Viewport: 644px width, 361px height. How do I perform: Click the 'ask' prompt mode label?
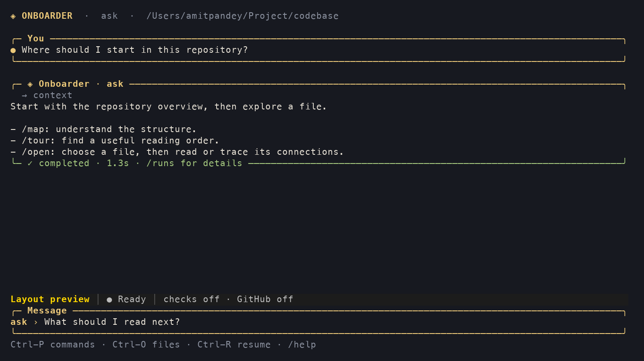coord(19,322)
